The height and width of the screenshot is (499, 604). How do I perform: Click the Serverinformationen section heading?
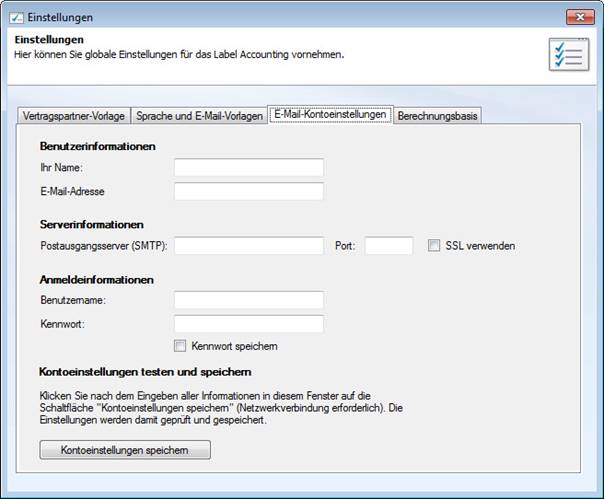pos(92,225)
